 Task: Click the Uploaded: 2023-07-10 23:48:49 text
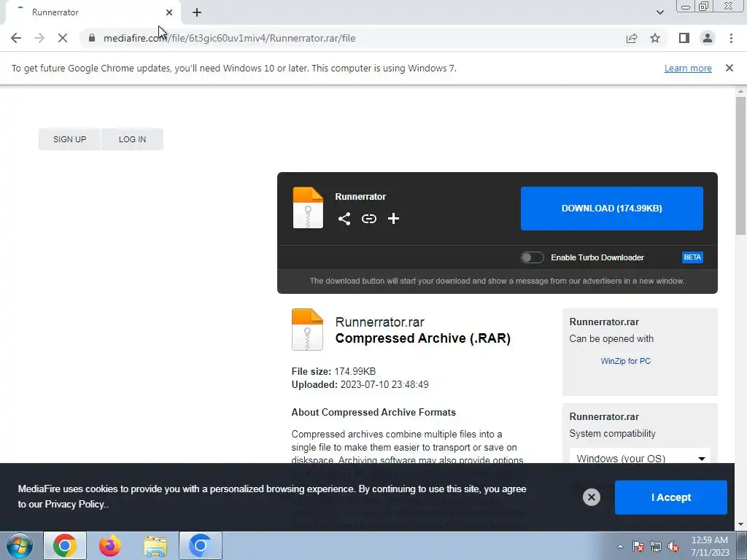(360, 385)
